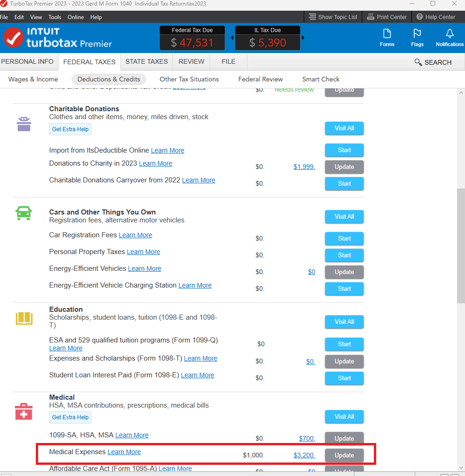Click the vertical scrollbar thumb

461,246
